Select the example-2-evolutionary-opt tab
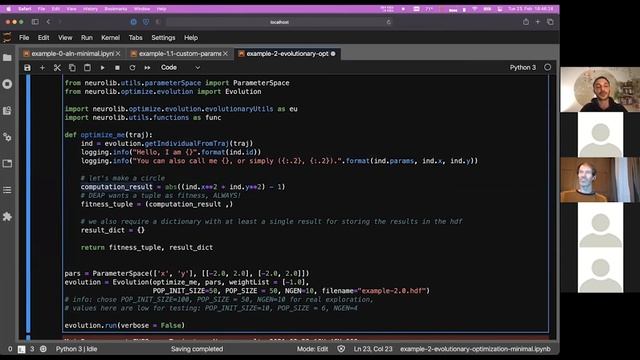Viewport: 640px width, 360px height. (287, 54)
